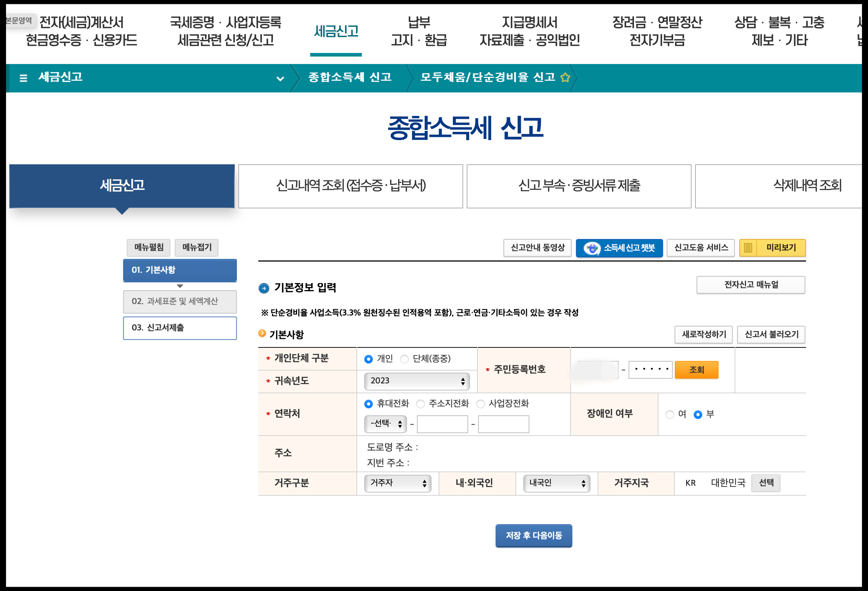This screenshot has width=868, height=591.
Task: Open 신고내역 조회(접수증·납부서) tab
Action: 350,186
